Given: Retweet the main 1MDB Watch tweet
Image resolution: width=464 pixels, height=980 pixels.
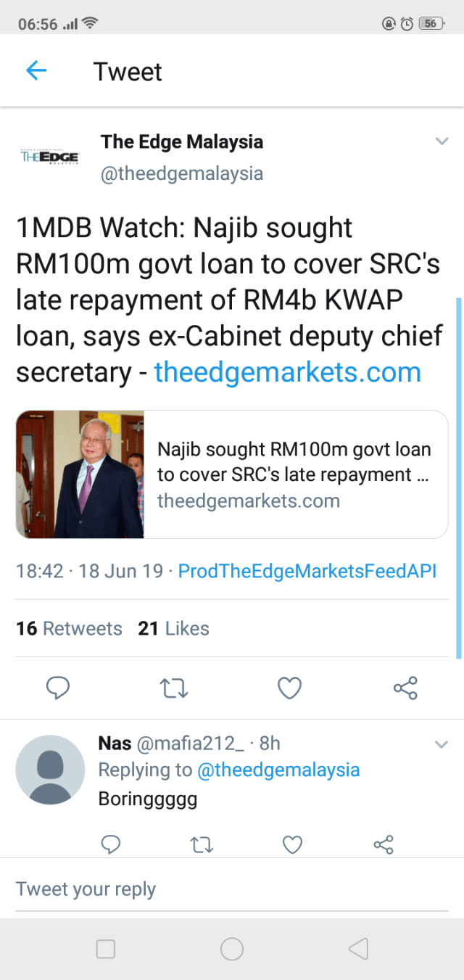Looking at the screenshot, I should pyautogui.click(x=174, y=687).
